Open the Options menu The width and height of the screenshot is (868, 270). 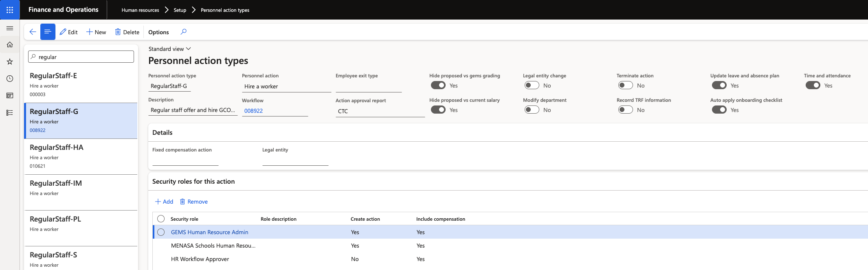click(x=158, y=32)
